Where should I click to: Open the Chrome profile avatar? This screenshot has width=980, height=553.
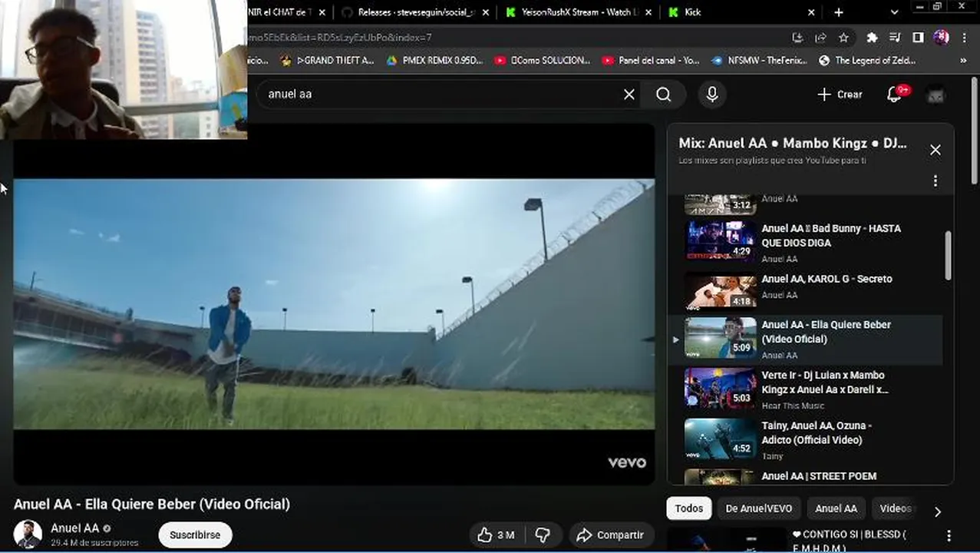click(x=941, y=38)
